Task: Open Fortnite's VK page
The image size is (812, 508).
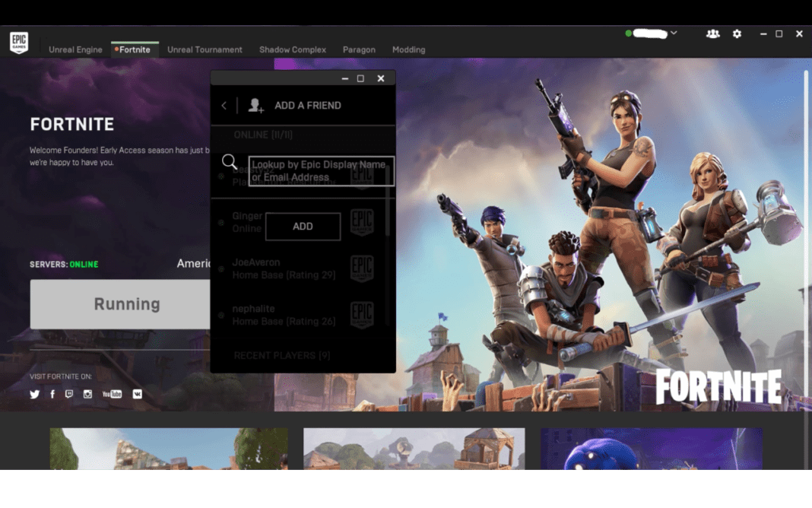Action: click(x=137, y=394)
